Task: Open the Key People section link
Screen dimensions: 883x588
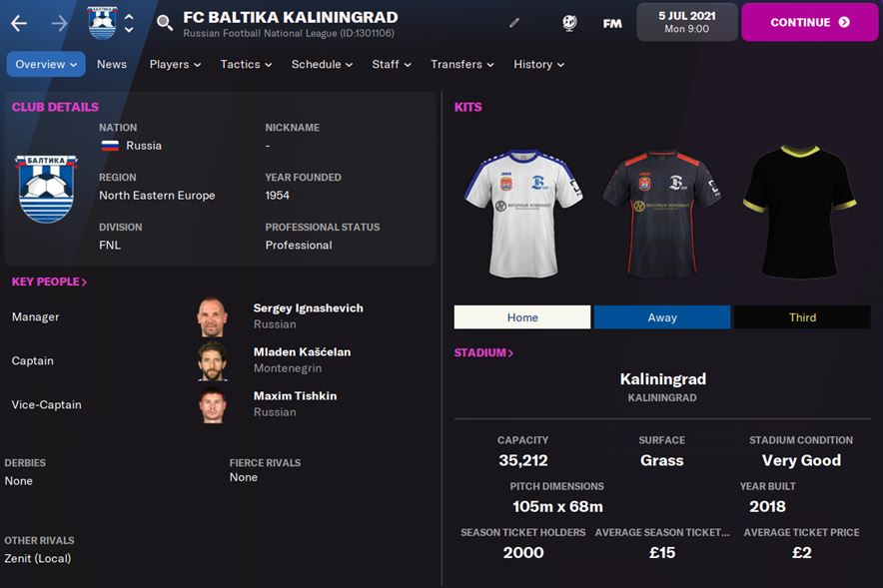Action: 50,282
